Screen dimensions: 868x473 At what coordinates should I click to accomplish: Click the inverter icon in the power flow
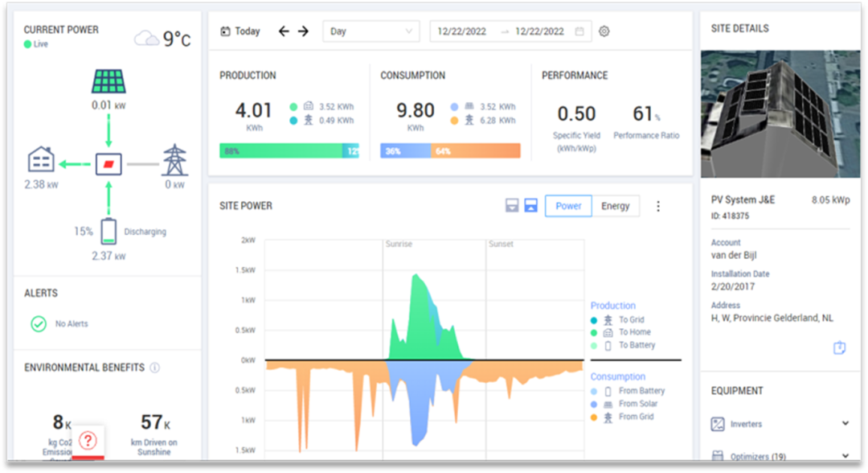point(107,164)
